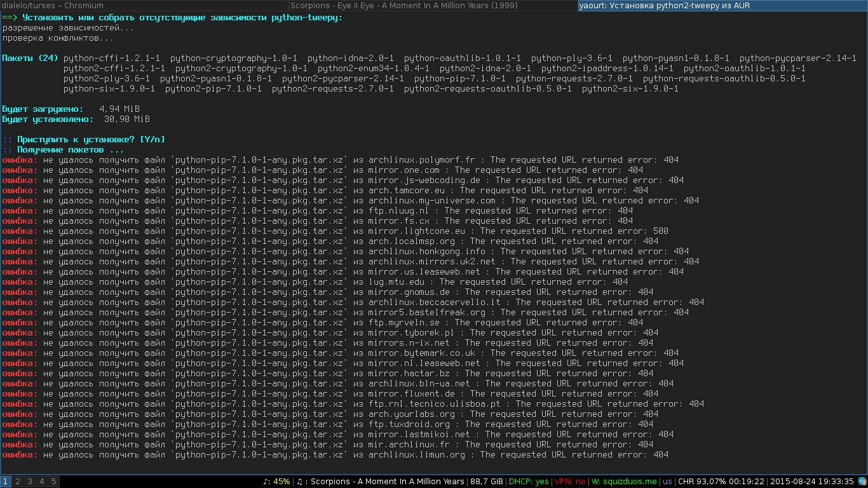Click the us keyboard layout indicator
The width and height of the screenshot is (868, 488).
tap(667, 482)
